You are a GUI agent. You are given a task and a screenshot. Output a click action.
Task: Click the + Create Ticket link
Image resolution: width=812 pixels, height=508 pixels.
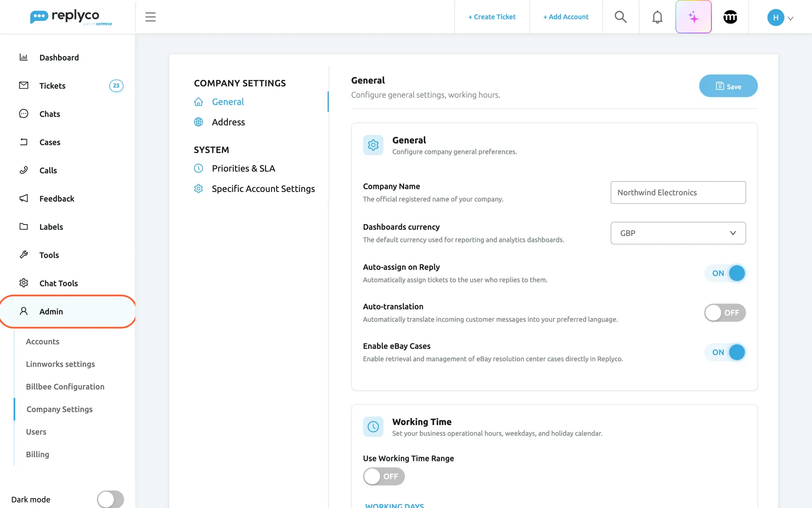point(492,17)
